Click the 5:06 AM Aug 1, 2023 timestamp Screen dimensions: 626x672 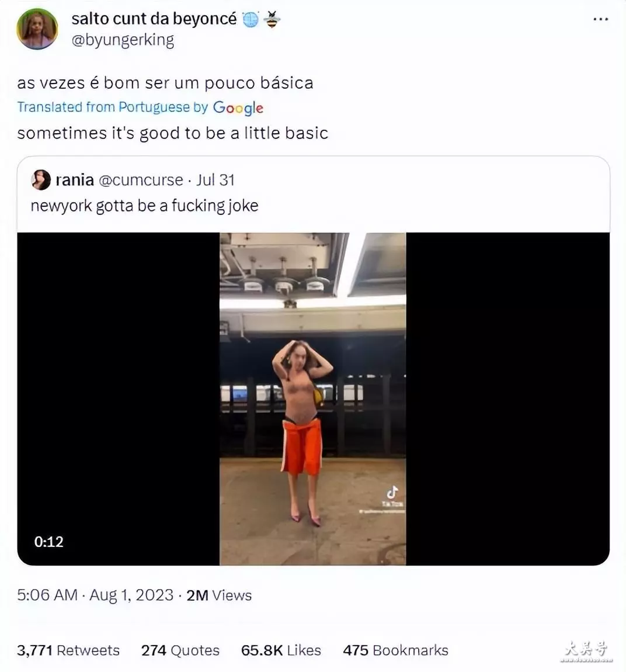point(95,595)
